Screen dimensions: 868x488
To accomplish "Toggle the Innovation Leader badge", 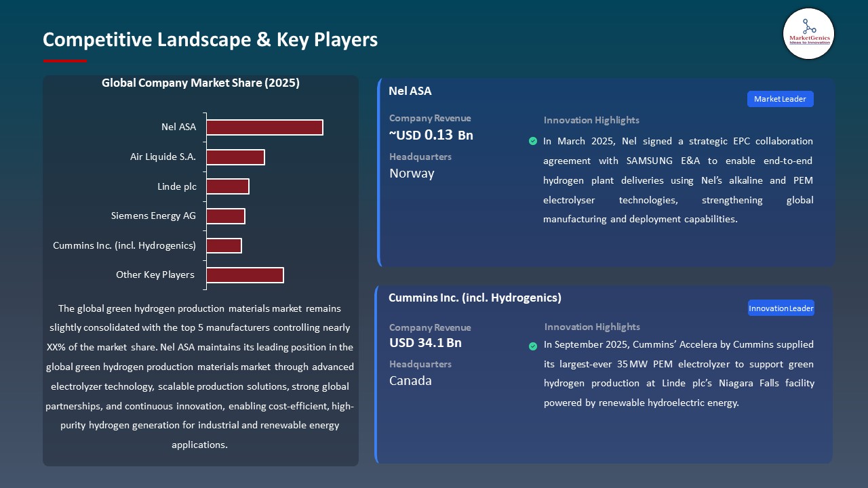I will (781, 307).
